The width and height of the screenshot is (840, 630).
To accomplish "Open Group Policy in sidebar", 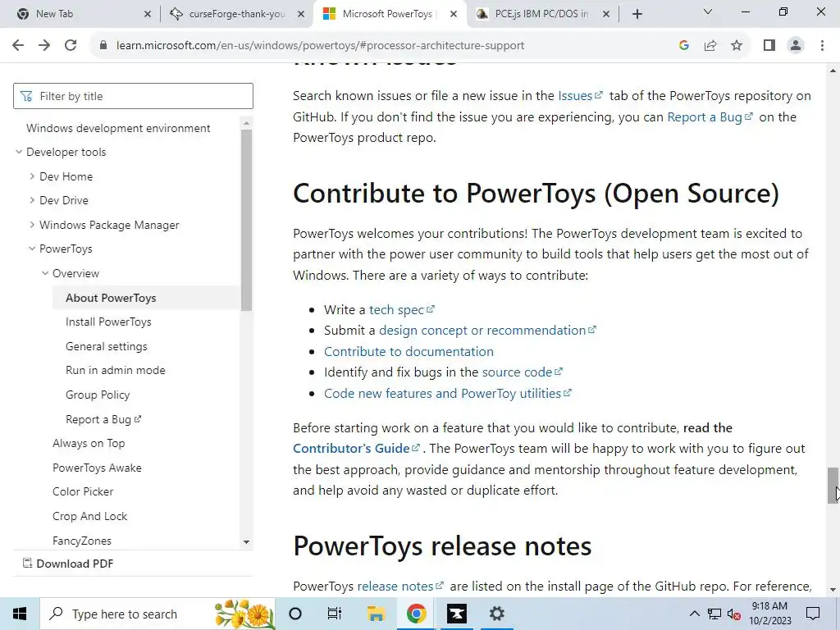I will (98, 395).
